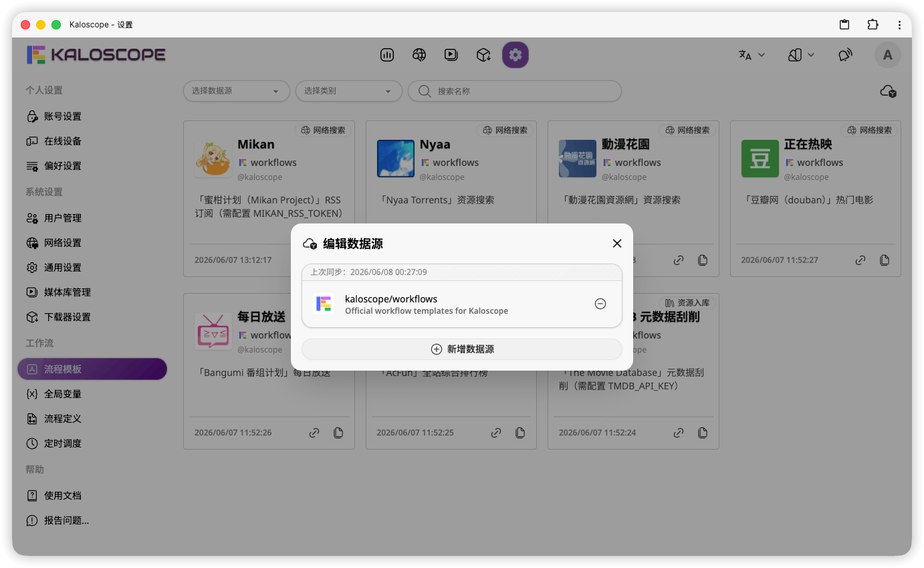
Task: Open the notifications broadcast icon
Action: pos(846,55)
